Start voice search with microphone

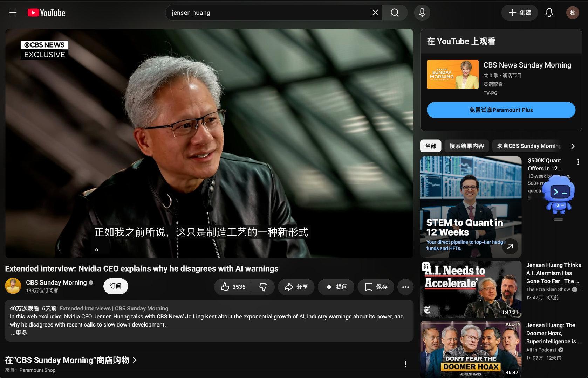pos(422,13)
